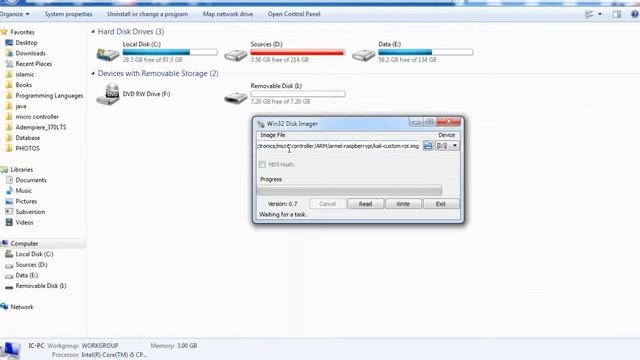Click "Waiting for a task." status text
The height and width of the screenshot is (360, 640).
[x=283, y=214]
